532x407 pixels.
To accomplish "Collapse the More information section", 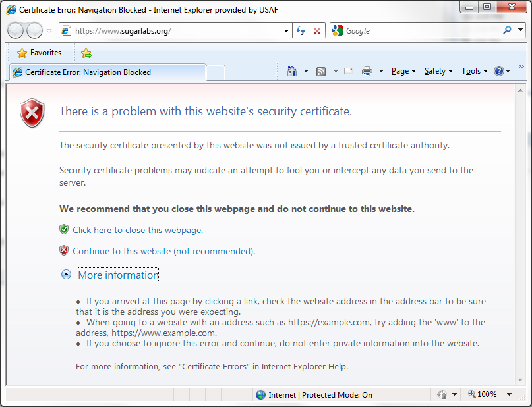I will click(66, 275).
